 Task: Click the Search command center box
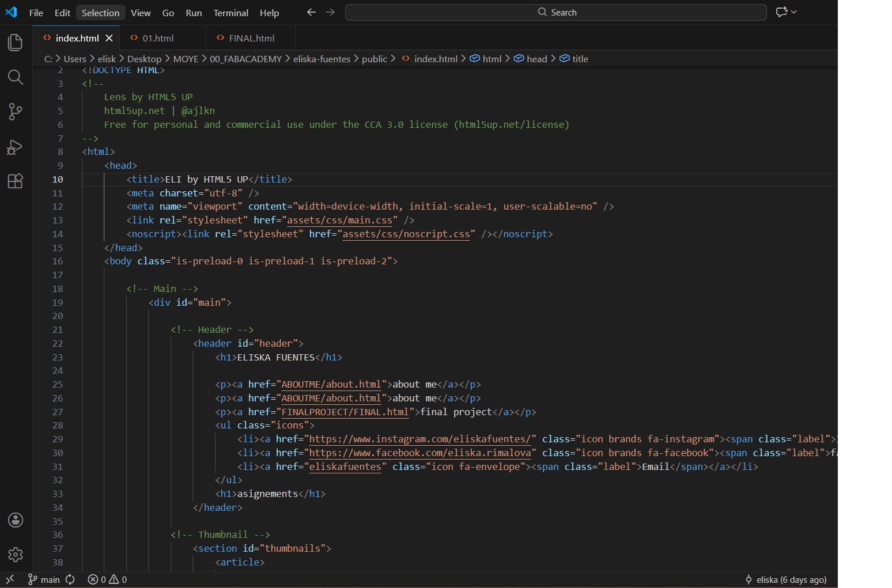coord(555,12)
